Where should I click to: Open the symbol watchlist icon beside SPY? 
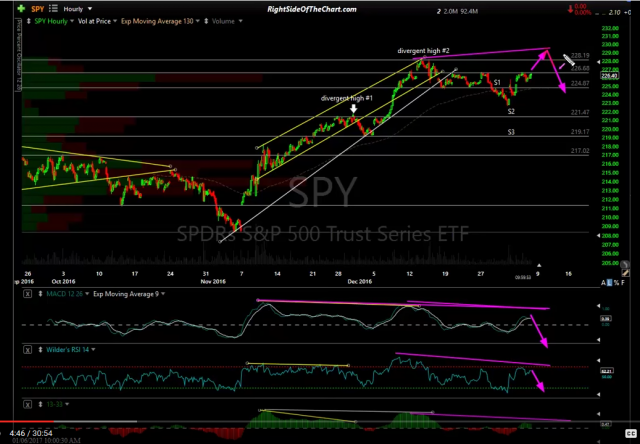(53, 8)
